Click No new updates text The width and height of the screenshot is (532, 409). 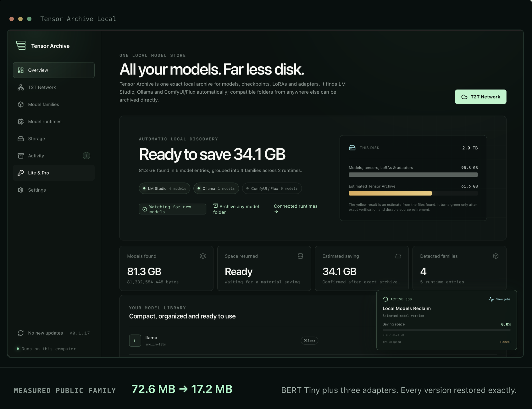(46, 333)
